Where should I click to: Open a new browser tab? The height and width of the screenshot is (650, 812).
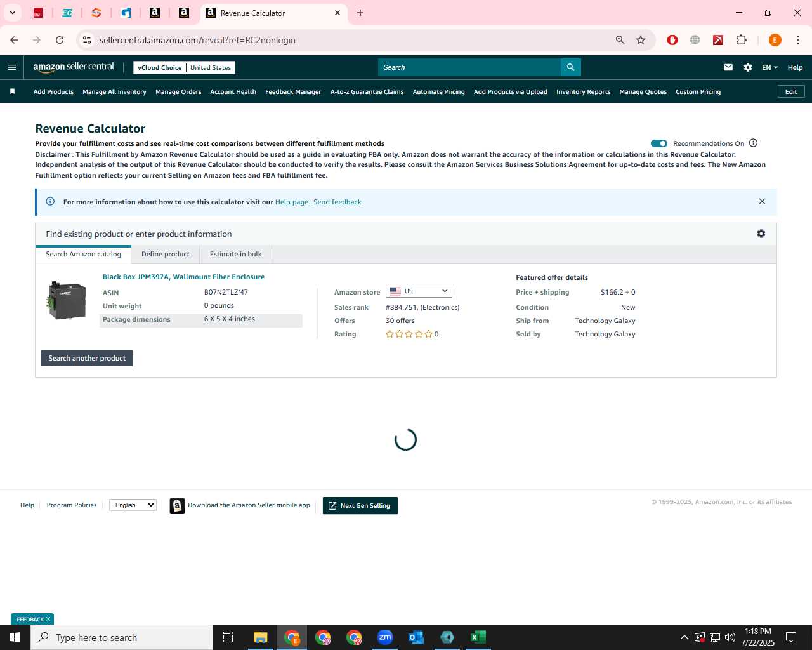[x=360, y=13]
